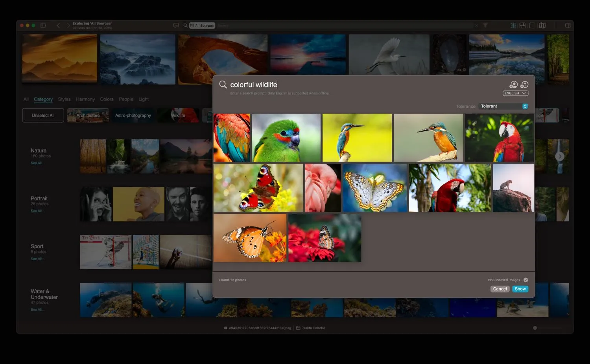Click the 'Found 12 photos' status text

pos(232,280)
